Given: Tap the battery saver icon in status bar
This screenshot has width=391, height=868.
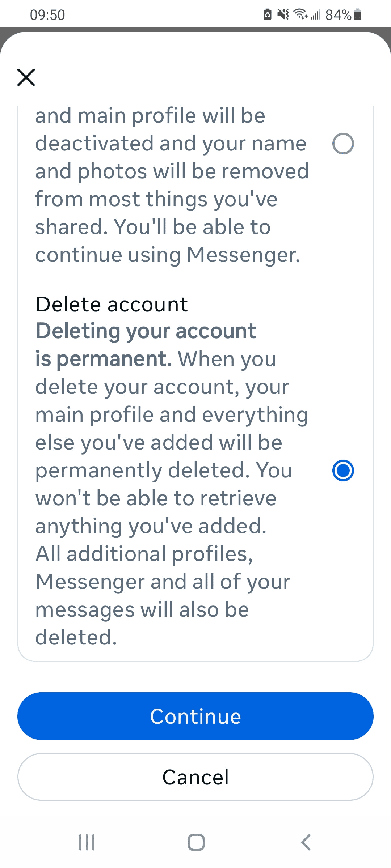Looking at the screenshot, I should tap(267, 14).
